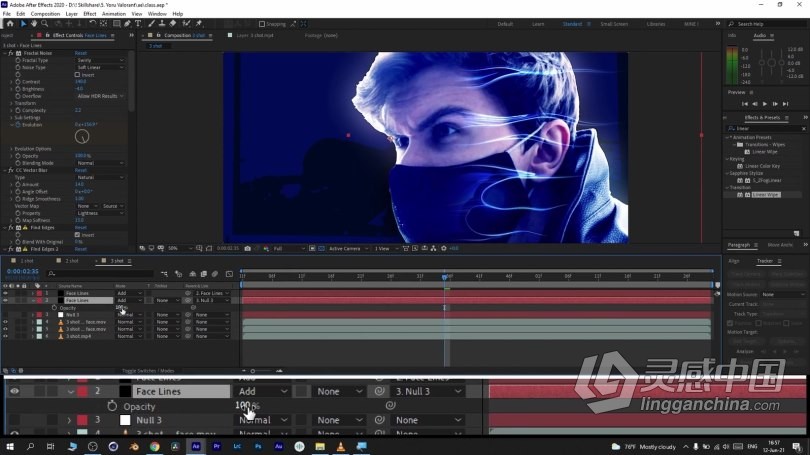Switch to the 1 shot timeline tab
The image size is (810, 455).
pos(27,261)
